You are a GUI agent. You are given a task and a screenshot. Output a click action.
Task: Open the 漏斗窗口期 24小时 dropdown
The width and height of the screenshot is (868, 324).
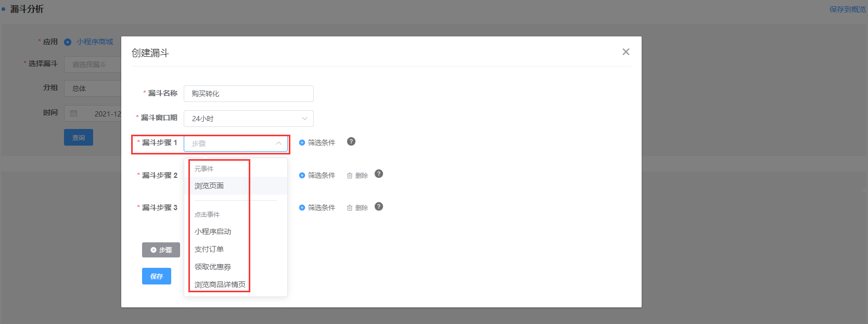249,119
